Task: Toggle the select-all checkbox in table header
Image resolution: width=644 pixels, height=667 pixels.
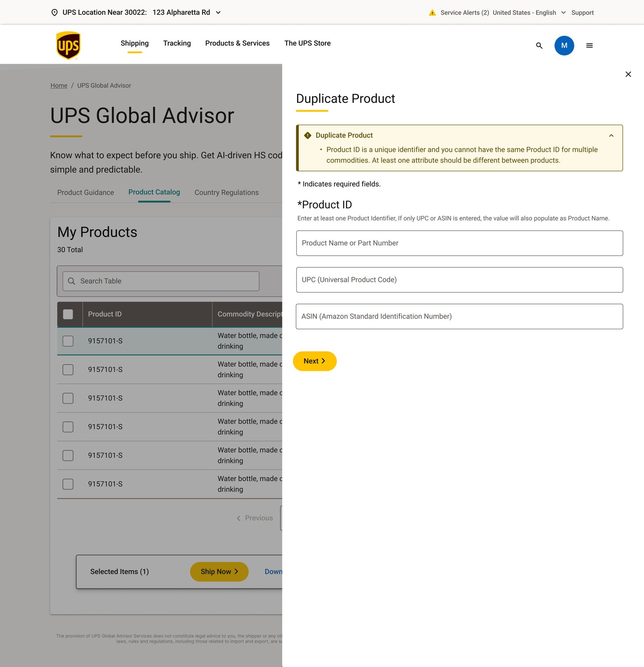Action: (x=68, y=314)
